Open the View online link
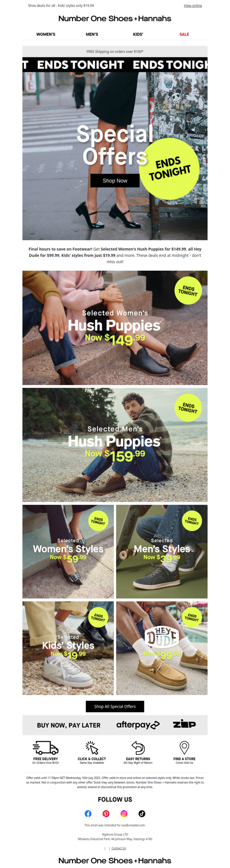The height and width of the screenshot is (868, 230). coord(193,6)
